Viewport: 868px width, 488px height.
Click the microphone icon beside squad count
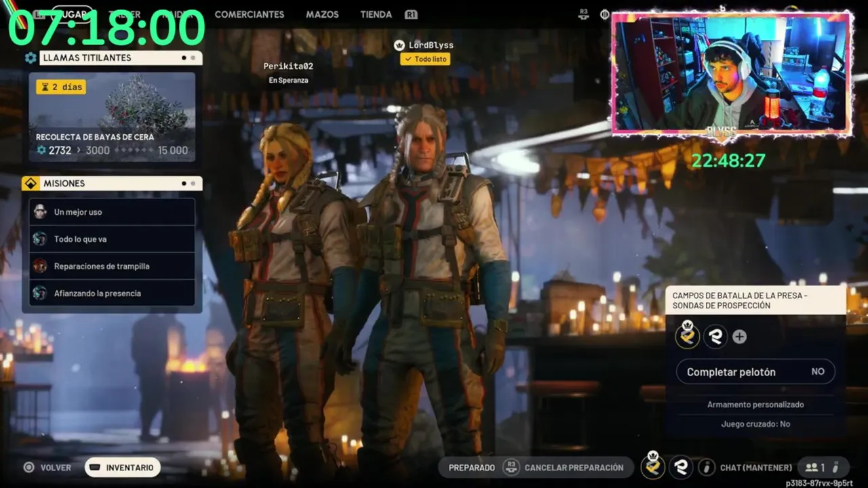pyautogui.click(x=835, y=467)
